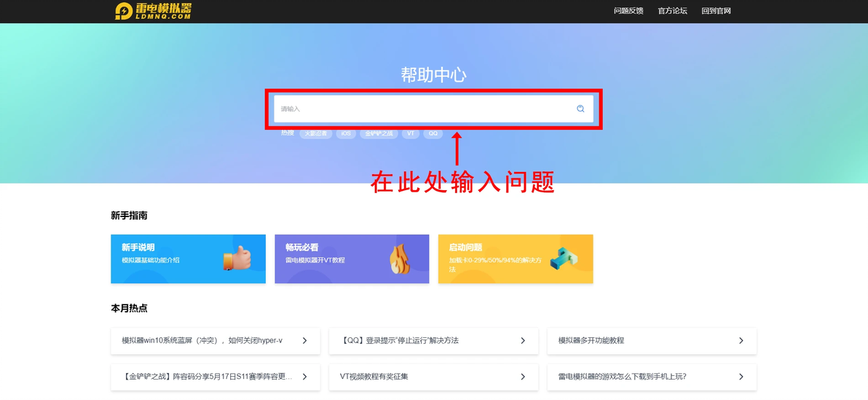Click chevron arrow on 模拟器多开功能教程 row
The image size is (868, 400).
click(x=741, y=341)
